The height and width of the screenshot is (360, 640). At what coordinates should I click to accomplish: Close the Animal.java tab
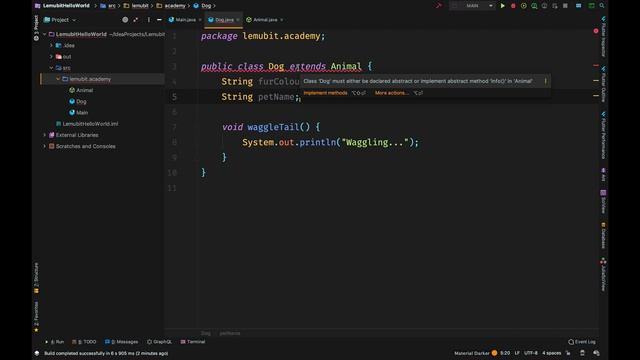(x=282, y=20)
